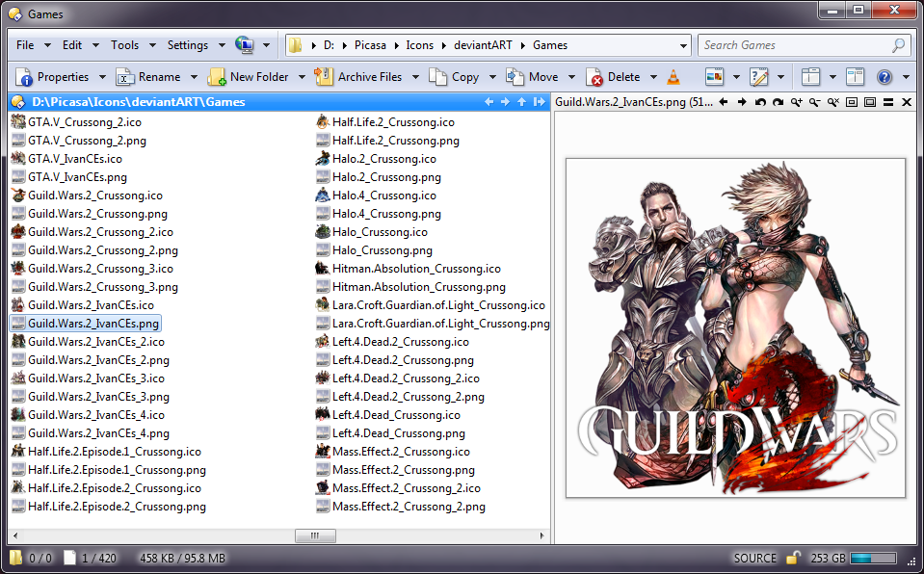Expand the Copy dropdown arrow
The image size is (924, 574).
pyautogui.click(x=492, y=77)
